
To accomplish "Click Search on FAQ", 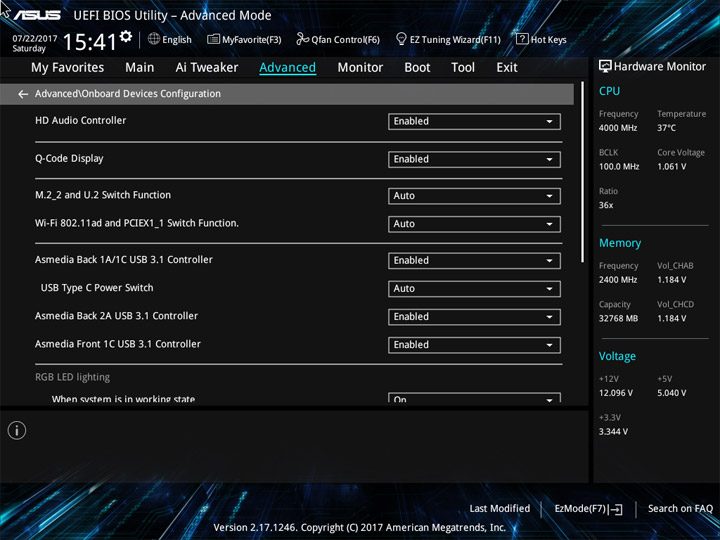I will [x=681, y=509].
